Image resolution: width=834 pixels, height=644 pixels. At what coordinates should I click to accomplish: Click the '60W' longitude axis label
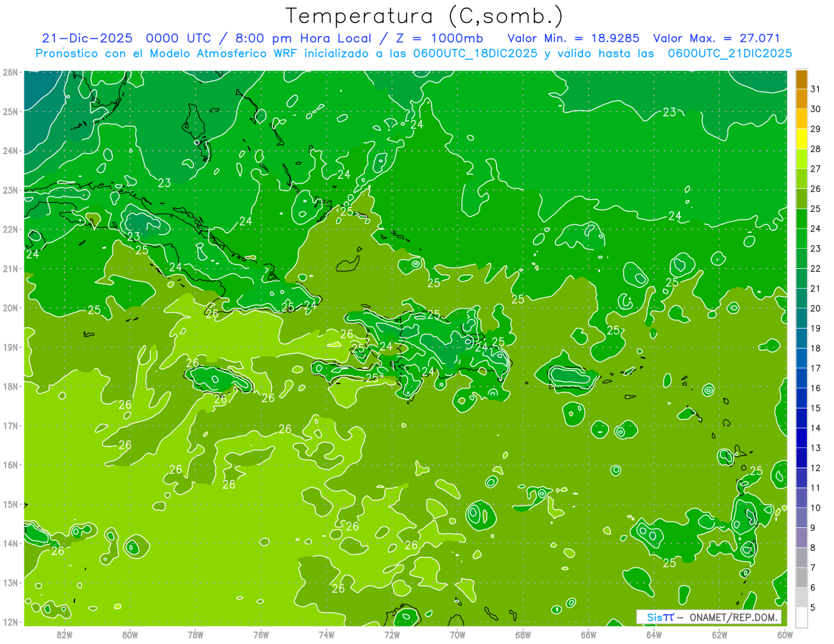click(785, 634)
